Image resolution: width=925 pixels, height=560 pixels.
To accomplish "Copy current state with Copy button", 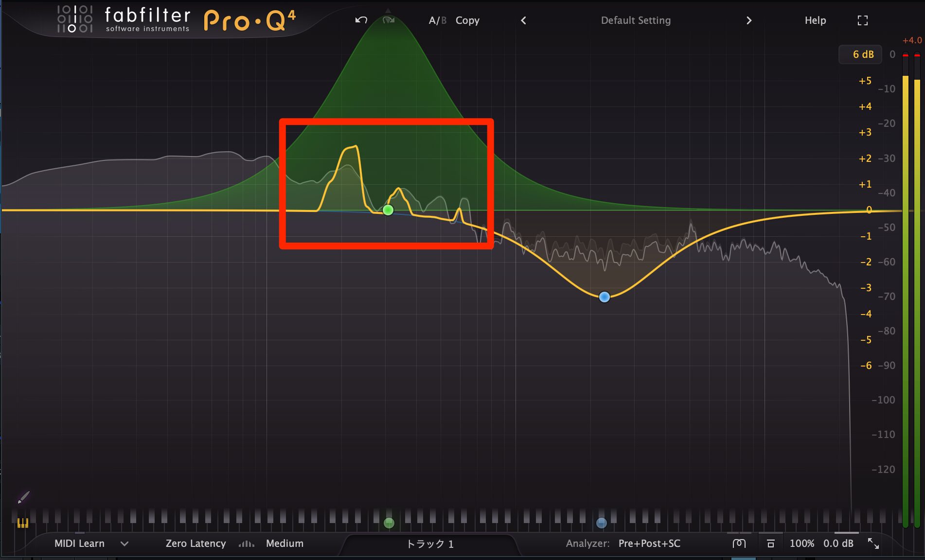I will [467, 20].
